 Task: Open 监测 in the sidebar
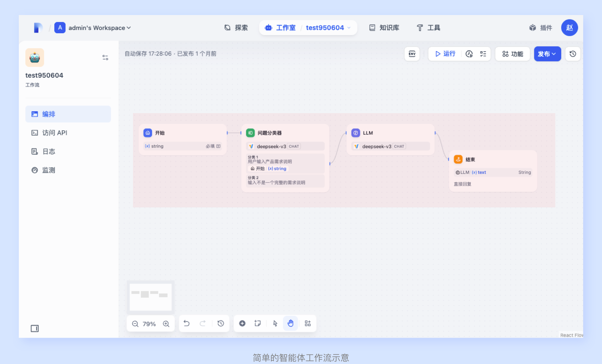click(x=68, y=170)
